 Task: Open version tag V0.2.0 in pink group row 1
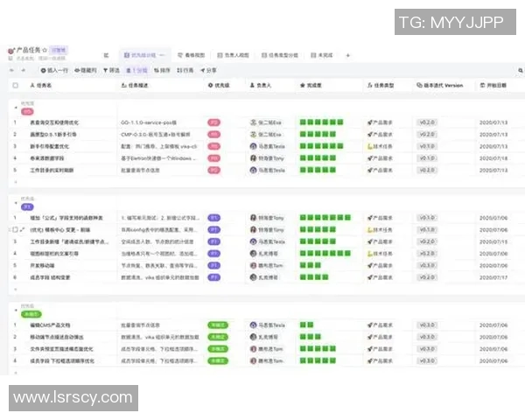click(427, 122)
